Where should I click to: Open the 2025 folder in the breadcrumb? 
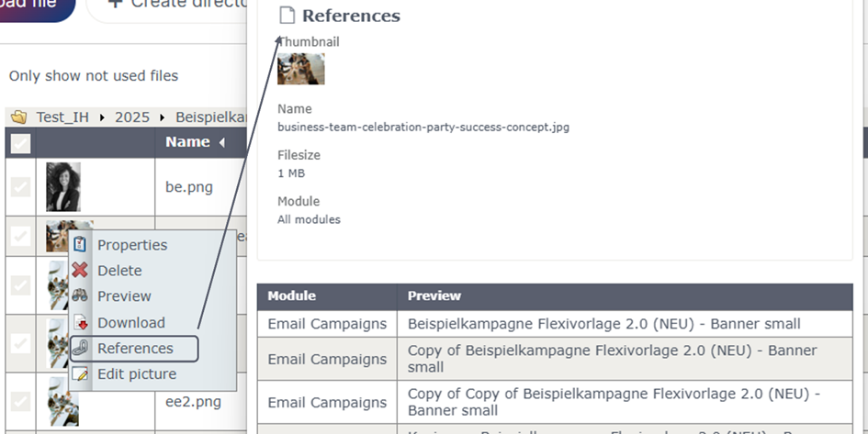point(132,117)
